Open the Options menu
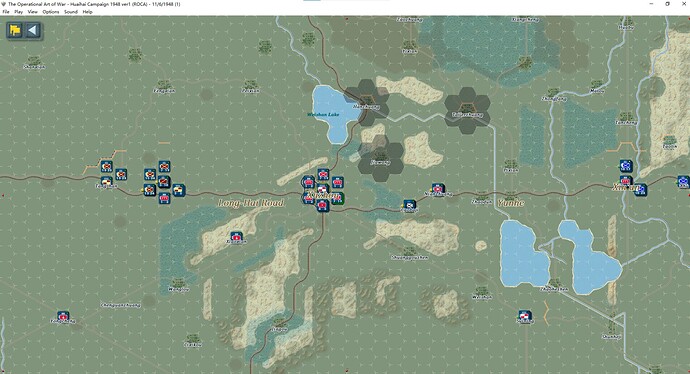Viewport: 690px width, 374px height. [51, 12]
